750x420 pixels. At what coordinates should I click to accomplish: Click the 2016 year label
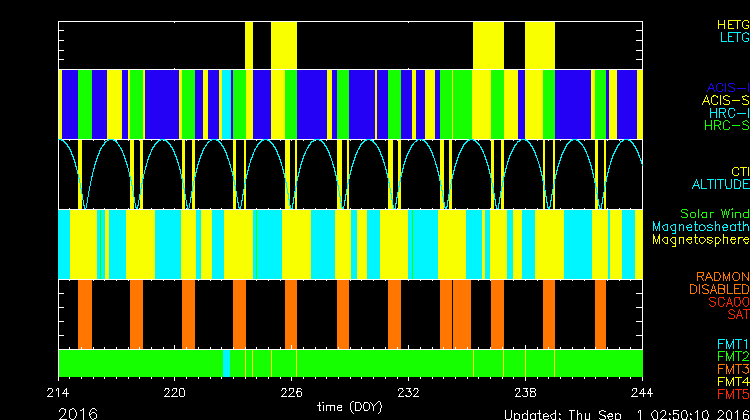tap(78, 413)
